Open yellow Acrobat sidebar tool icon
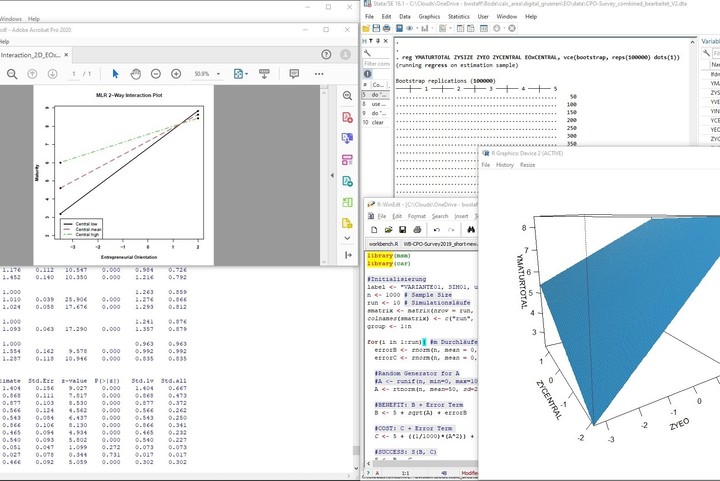The width and height of the screenshot is (720, 481). 348,224
